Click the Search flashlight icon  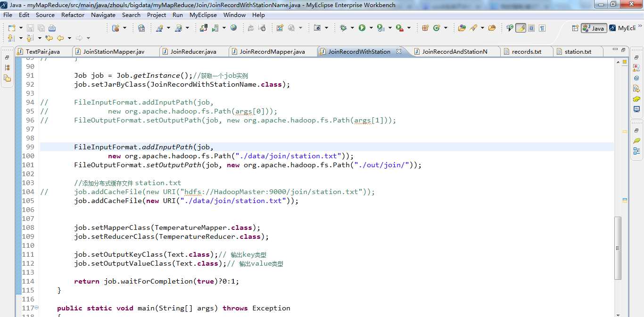[473, 28]
